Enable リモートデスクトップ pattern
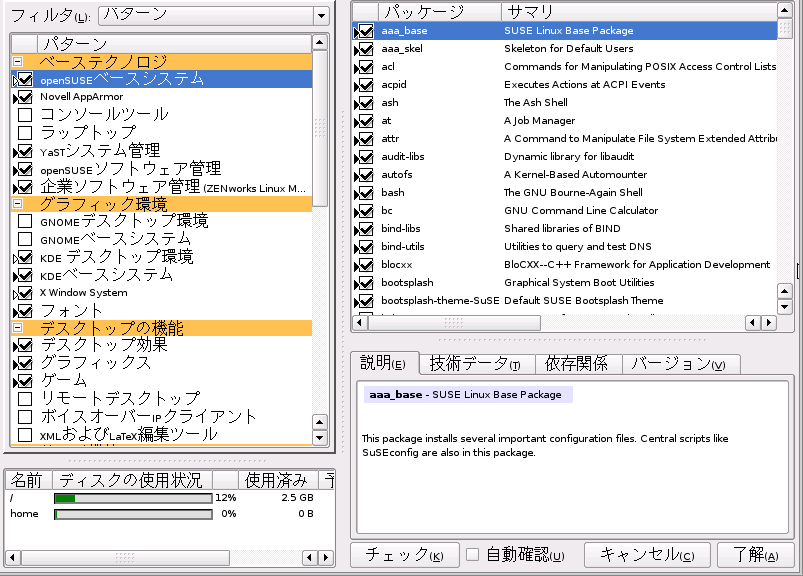The image size is (803, 576). [x=25, y=399]
